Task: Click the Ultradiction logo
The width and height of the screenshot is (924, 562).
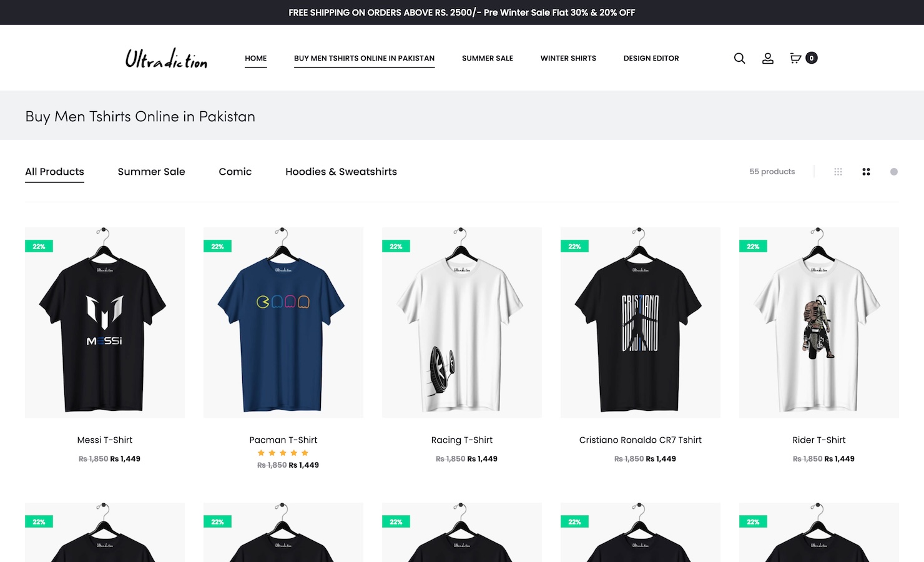Action: 166,58
